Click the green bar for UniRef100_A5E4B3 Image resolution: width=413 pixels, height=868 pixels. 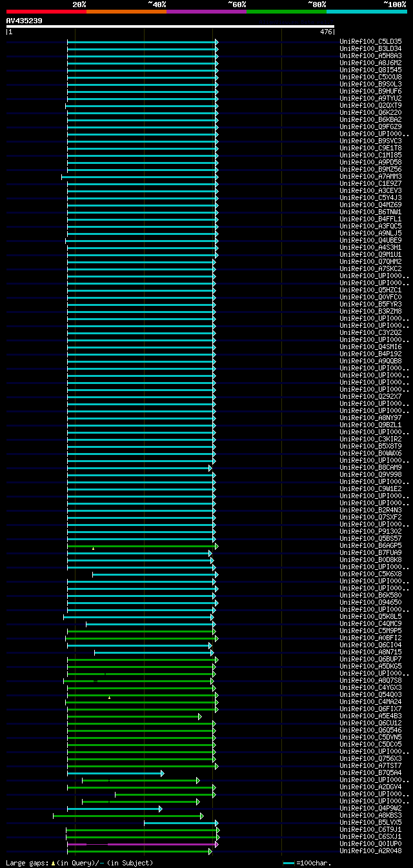[134, 716]
